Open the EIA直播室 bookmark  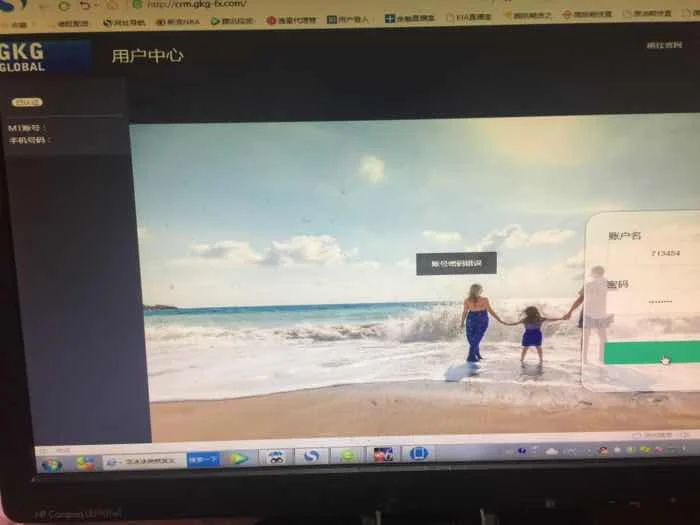point(472,18)
